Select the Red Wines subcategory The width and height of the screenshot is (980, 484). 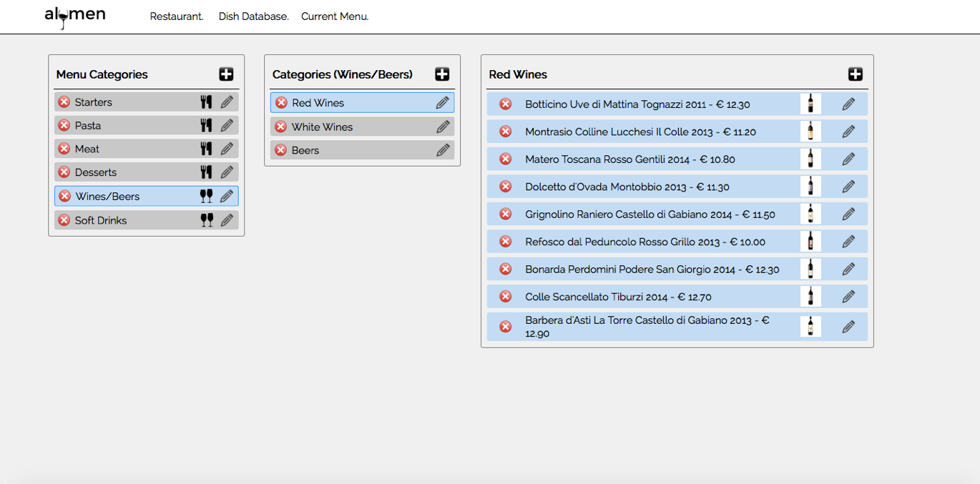(362, 103)
